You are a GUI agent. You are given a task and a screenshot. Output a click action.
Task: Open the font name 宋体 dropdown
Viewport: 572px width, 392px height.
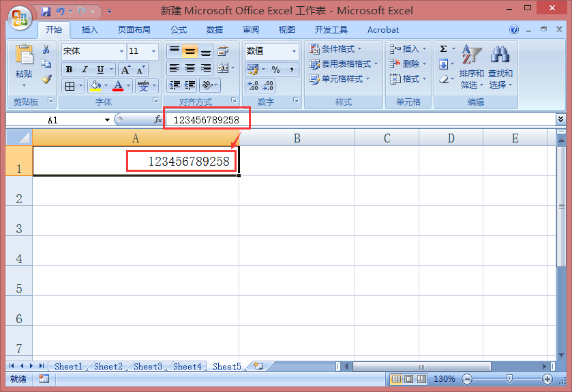[121, 51]
